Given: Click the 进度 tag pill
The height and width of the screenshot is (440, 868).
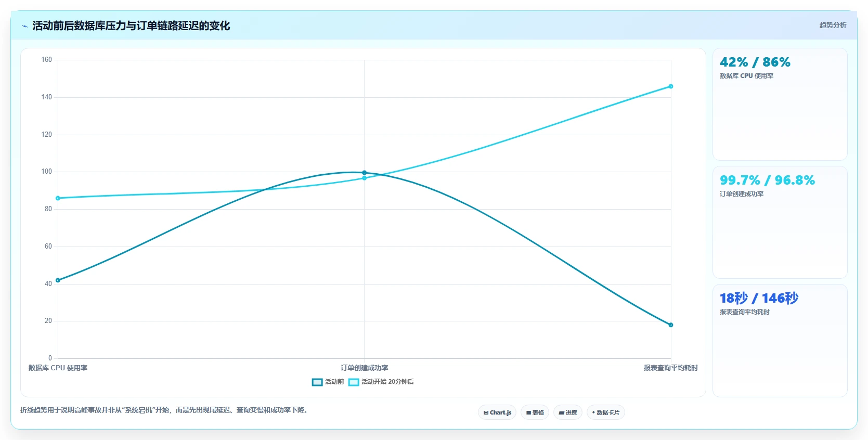Looking at the screenshot, I should tap(568, 412).
